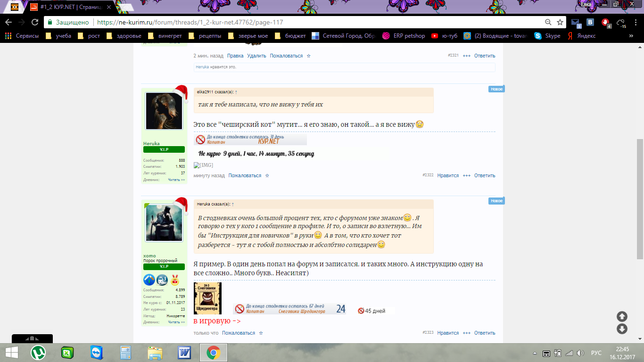The image size is (644, 362).
Task: Expand the bookmarks bar overflow chevron
Action: pos(631,36)
